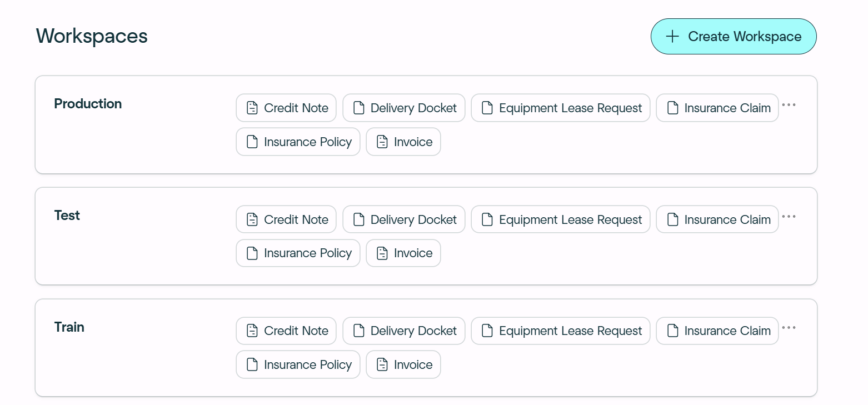Open Invoice in Train workspace
Screen dimensions: 868x405
pos(403,364)
